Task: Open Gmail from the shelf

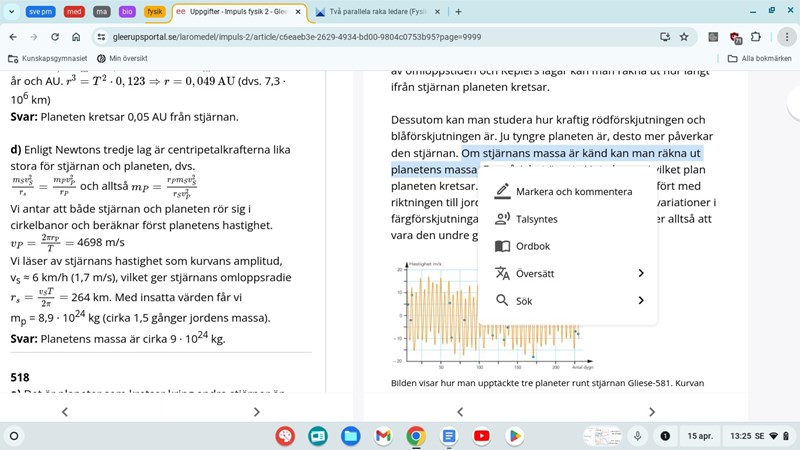Action: tap(383, 436)
